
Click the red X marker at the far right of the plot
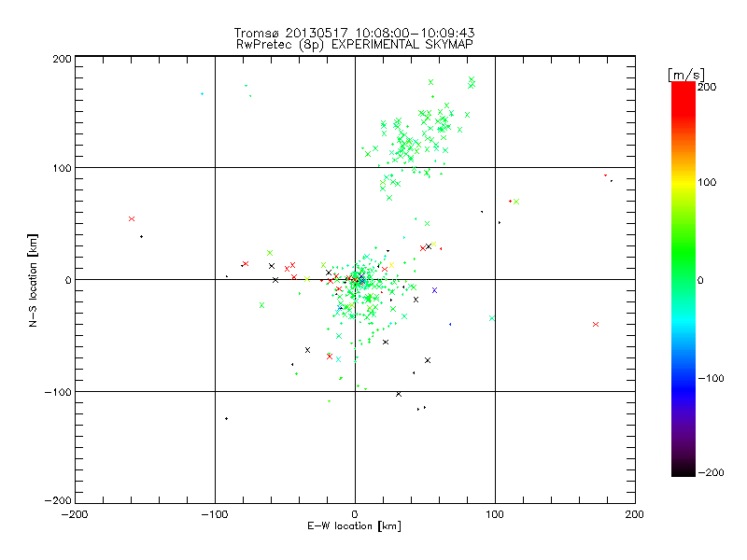pyautogui.click(x=596, y=324)
